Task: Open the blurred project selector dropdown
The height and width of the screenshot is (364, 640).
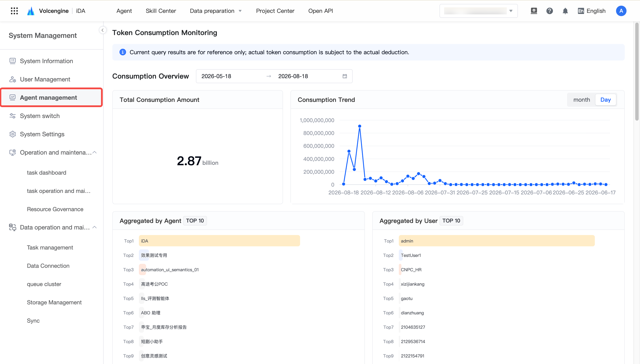Action: (x=478, y=11)
